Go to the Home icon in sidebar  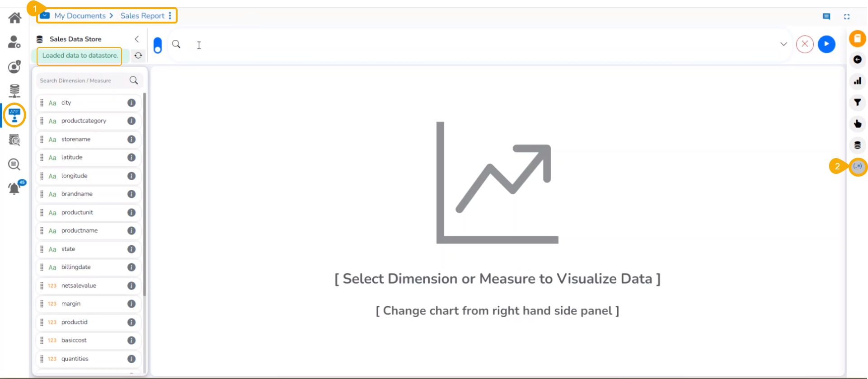[x=14, y=18]
